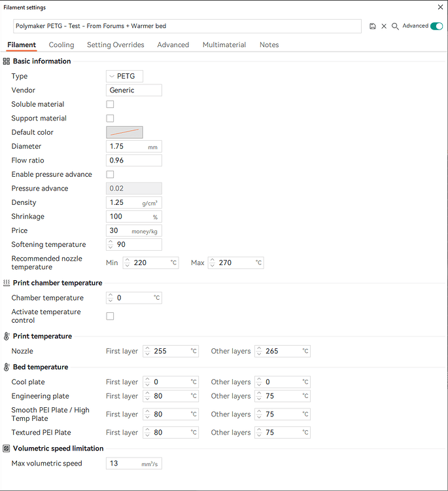Viewport: 448px width, 491px height.
Task: Open the Setting Overrides tab
Action: [x=116, y=45]
